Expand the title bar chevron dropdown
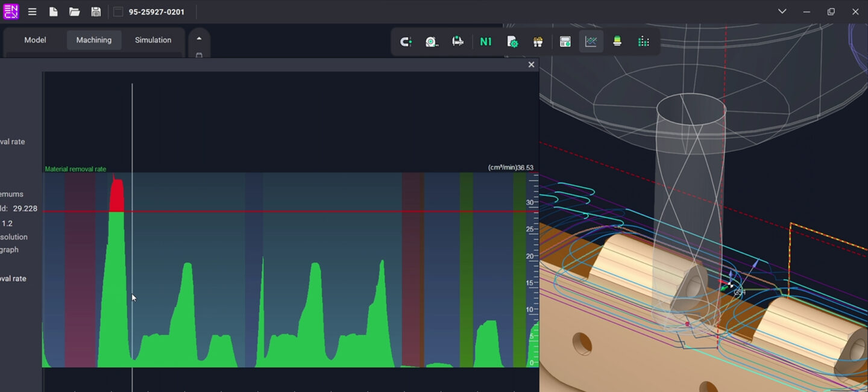868x392 pixels. click(x=782, y=11)
